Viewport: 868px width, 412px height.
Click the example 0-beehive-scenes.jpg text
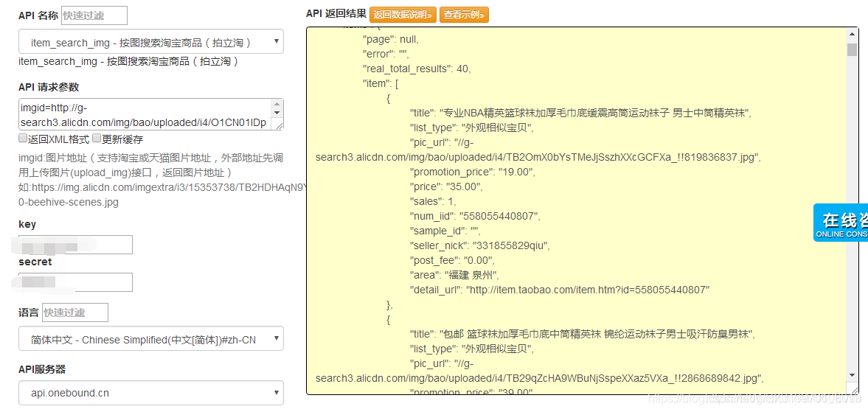[x=69, y=202]
